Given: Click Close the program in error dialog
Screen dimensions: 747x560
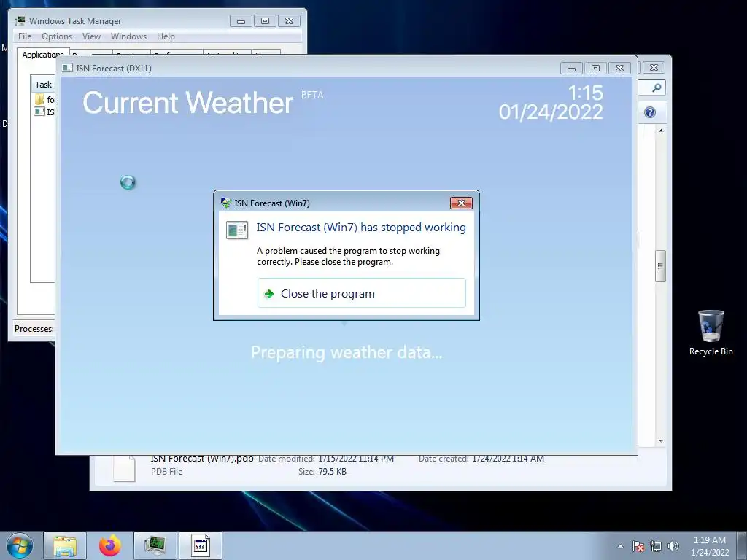Looking at the screenshot, I should click(x=362, y=293).
